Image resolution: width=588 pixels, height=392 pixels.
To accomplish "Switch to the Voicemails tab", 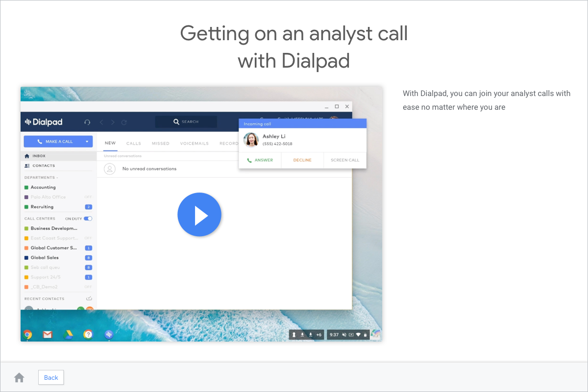I will point(194,144).
